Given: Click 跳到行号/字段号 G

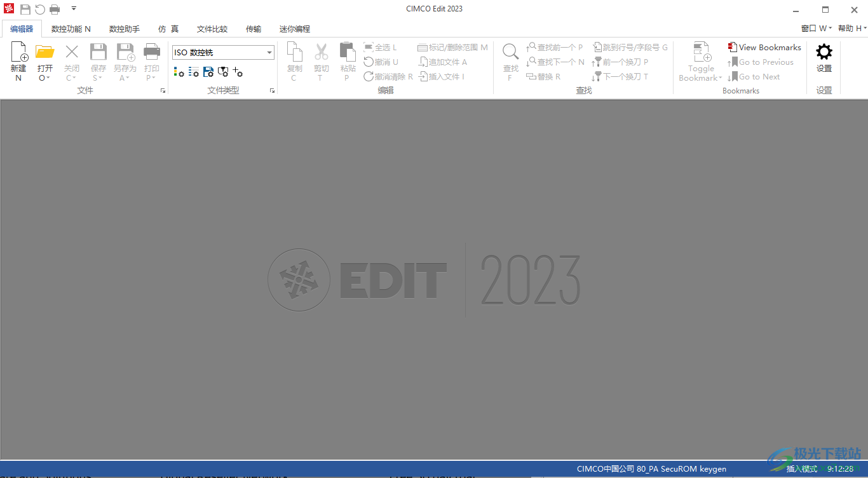Looking at the screenshot, I should 630,48.
